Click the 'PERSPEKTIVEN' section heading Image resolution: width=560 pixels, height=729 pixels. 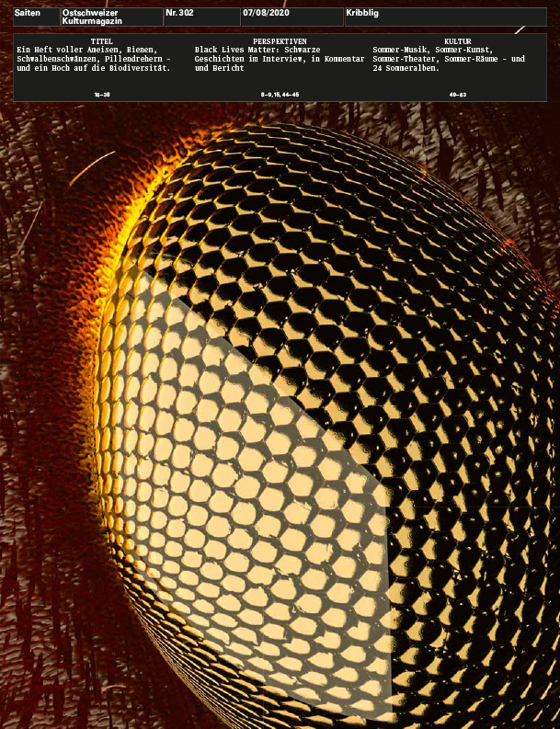[280, 42]
